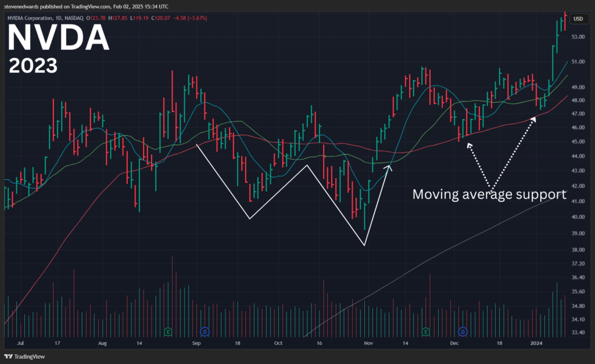The width and height of the screenshot is (595, 364).
Task: Click the Nov label on the time axis
Action: click(368, 343)
